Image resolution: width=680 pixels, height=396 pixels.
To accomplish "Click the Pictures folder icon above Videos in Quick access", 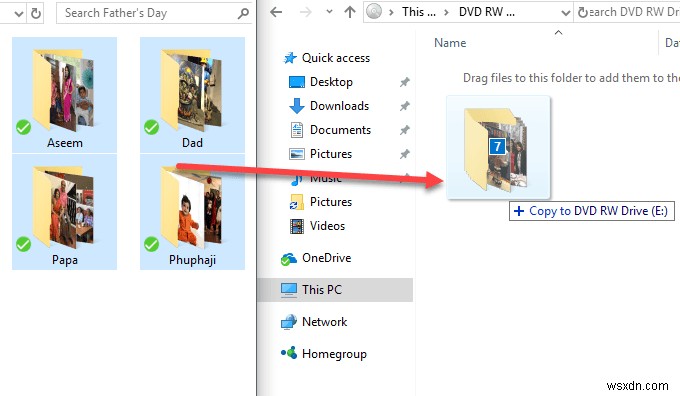I will point(297,202).
